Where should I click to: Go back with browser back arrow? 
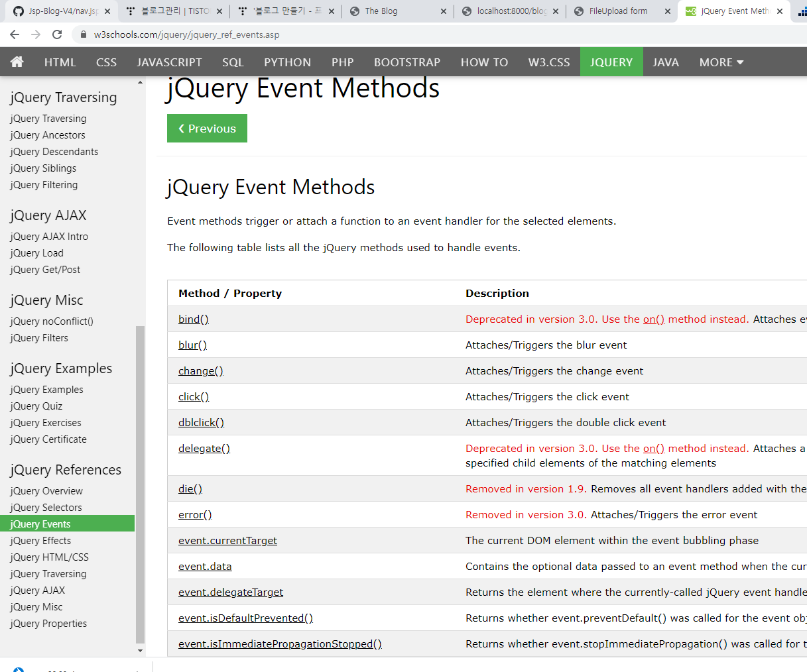tap(15, 34)
